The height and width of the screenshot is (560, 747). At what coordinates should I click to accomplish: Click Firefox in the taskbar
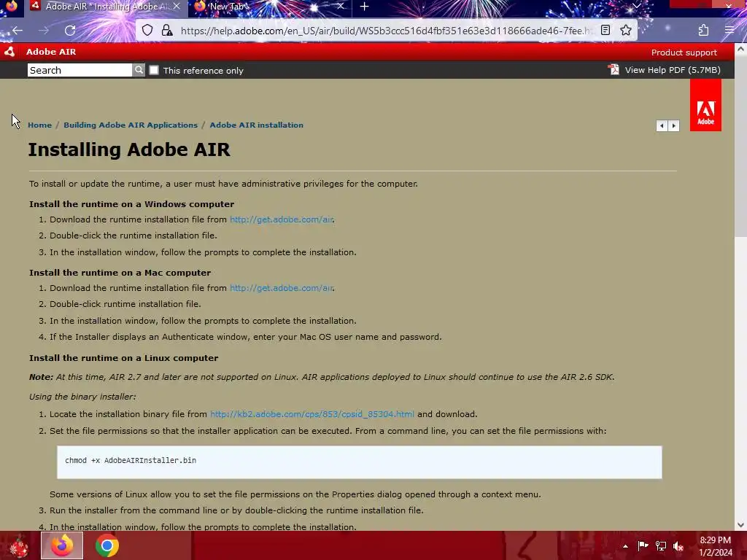[x=62, y=545]
